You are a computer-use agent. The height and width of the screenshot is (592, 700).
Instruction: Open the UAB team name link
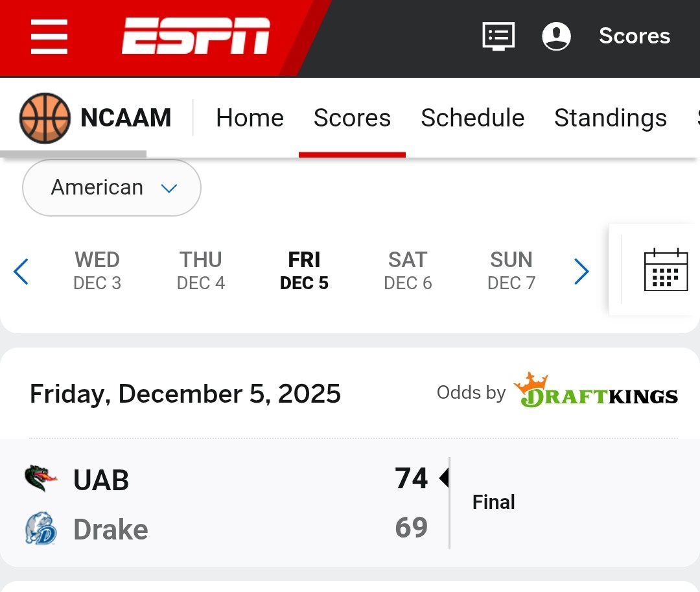pos(101,480)
